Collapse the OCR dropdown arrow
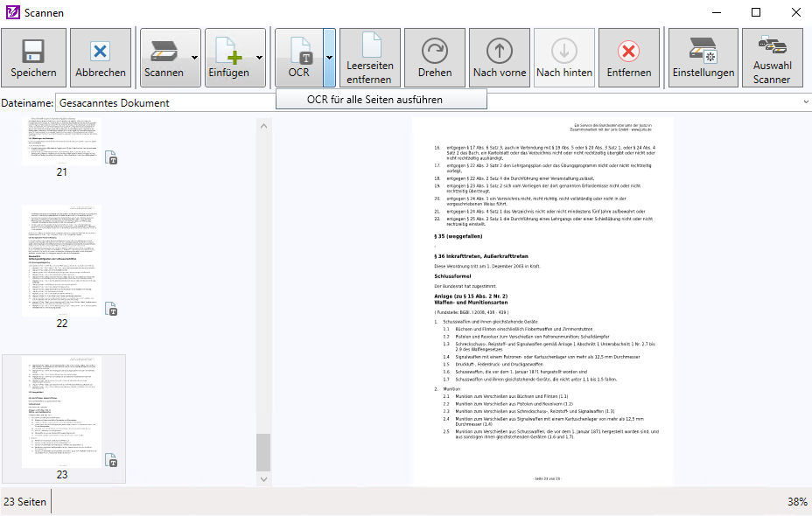 pos(330,58)
